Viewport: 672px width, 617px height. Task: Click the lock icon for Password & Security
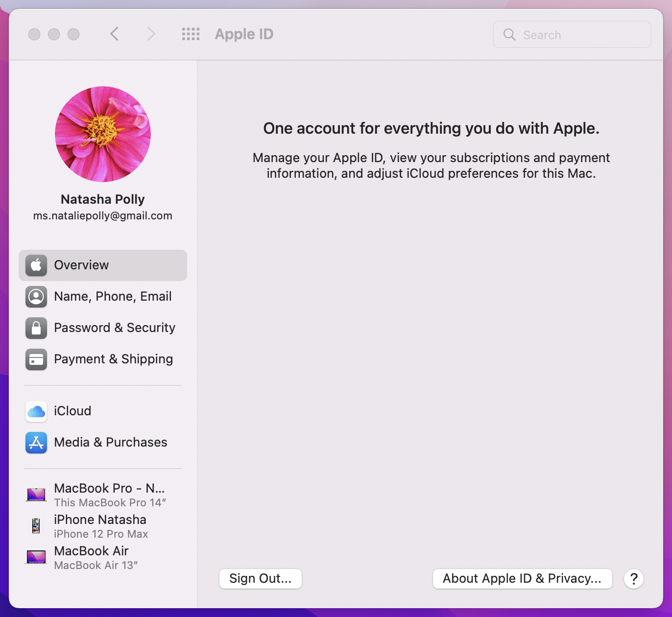(x=36, y=328)
